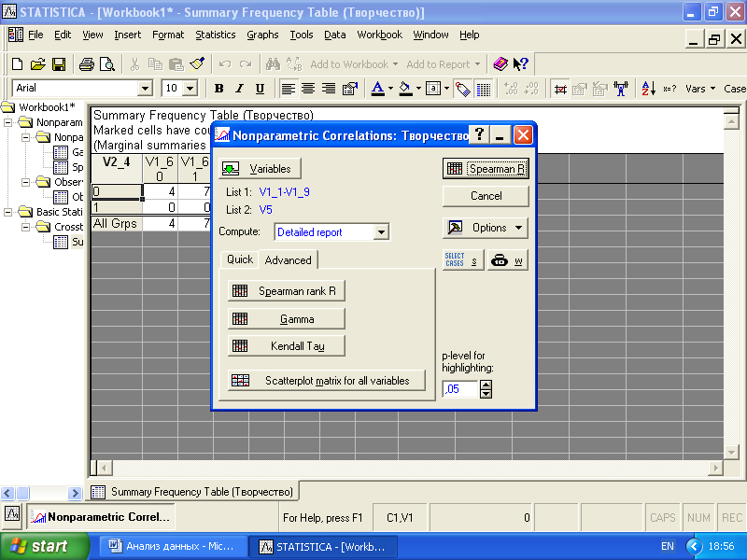Switch to the Quick tab
The width and height of the screenshot is (747, 560).
click(x=240, y=259)
